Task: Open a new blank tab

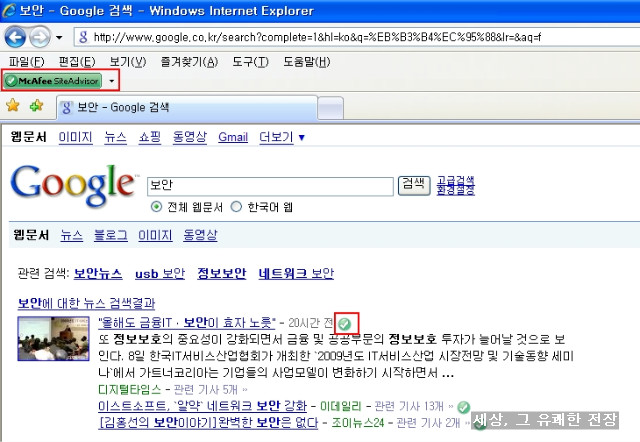Action: pos(330,108)
